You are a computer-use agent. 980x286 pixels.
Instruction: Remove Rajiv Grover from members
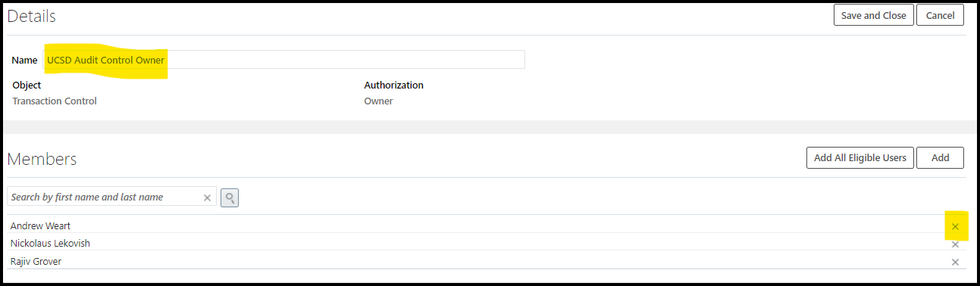955,262
